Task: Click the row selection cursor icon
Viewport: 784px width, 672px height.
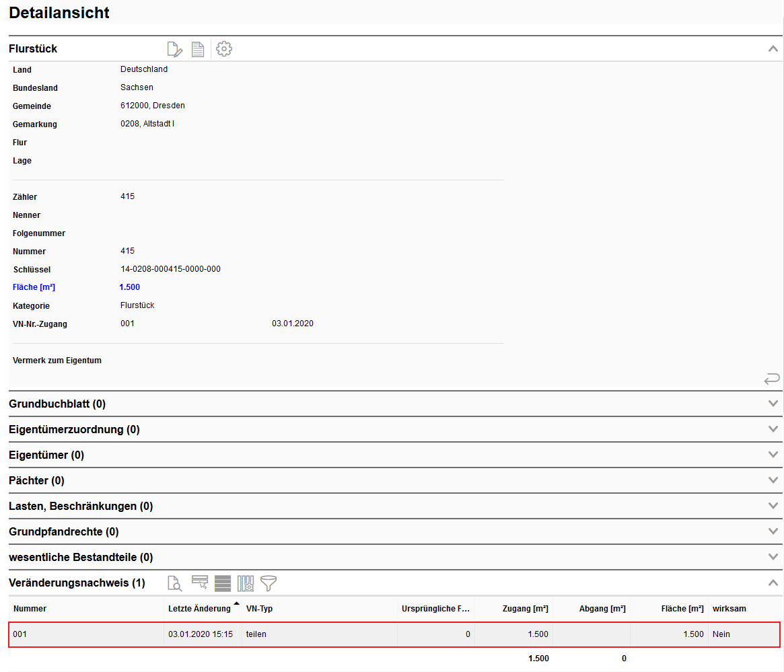Action: point(200,583)
